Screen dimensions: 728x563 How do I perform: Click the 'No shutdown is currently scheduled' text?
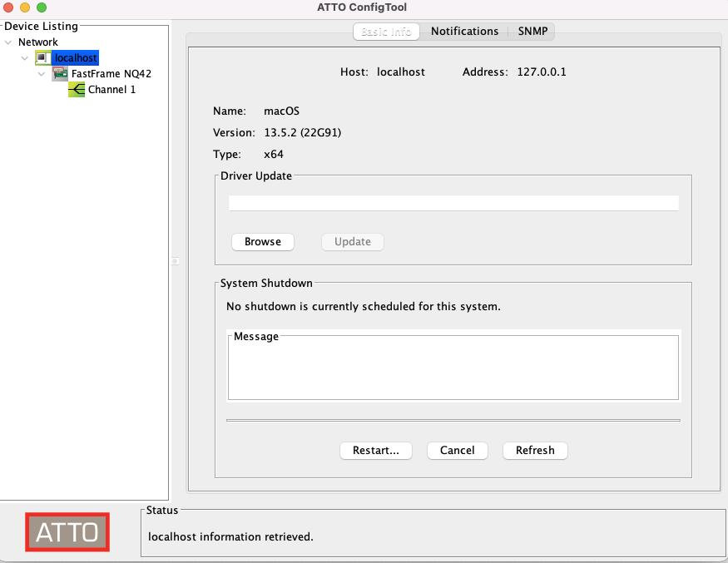pos(364,307)
